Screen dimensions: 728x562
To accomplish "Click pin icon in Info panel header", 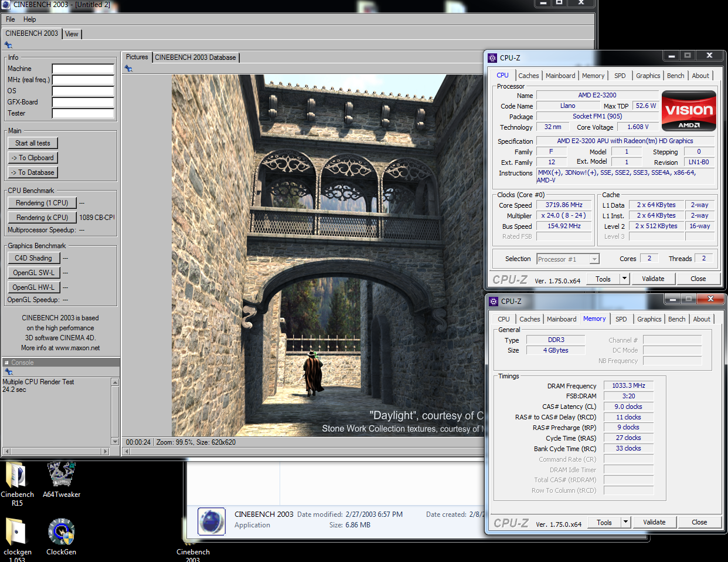I will point(8,45).
